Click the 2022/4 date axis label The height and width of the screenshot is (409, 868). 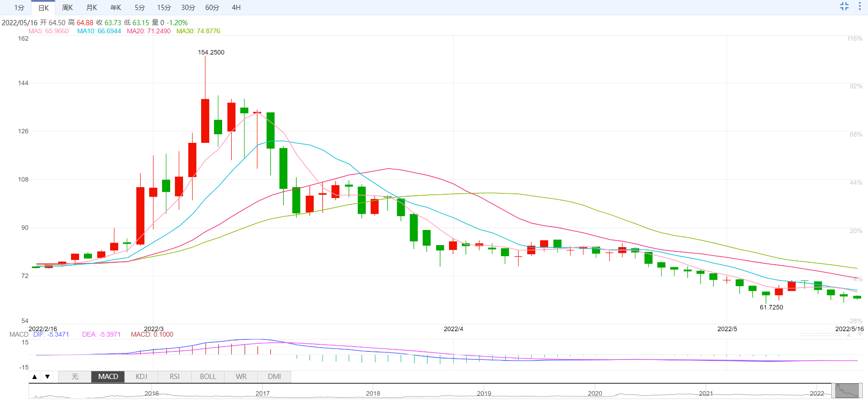[453, 329]
